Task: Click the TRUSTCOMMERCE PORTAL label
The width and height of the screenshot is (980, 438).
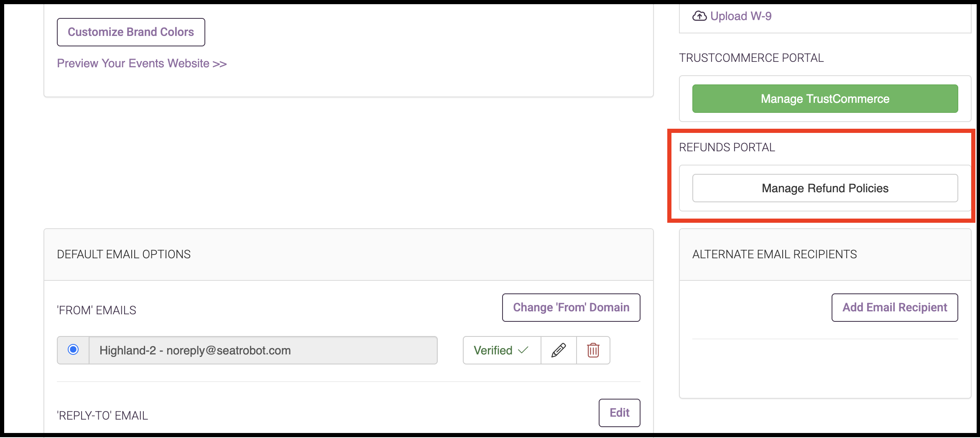Action: 751,58
